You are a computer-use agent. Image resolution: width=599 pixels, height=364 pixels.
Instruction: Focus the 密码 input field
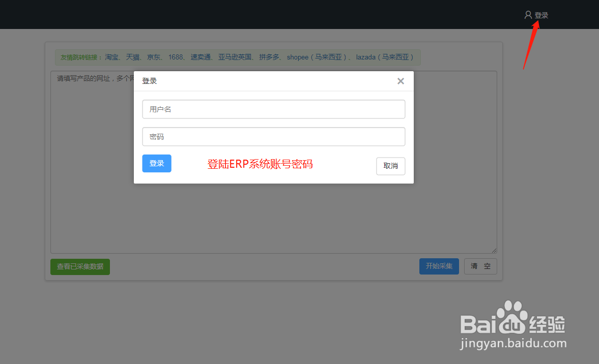273,137
